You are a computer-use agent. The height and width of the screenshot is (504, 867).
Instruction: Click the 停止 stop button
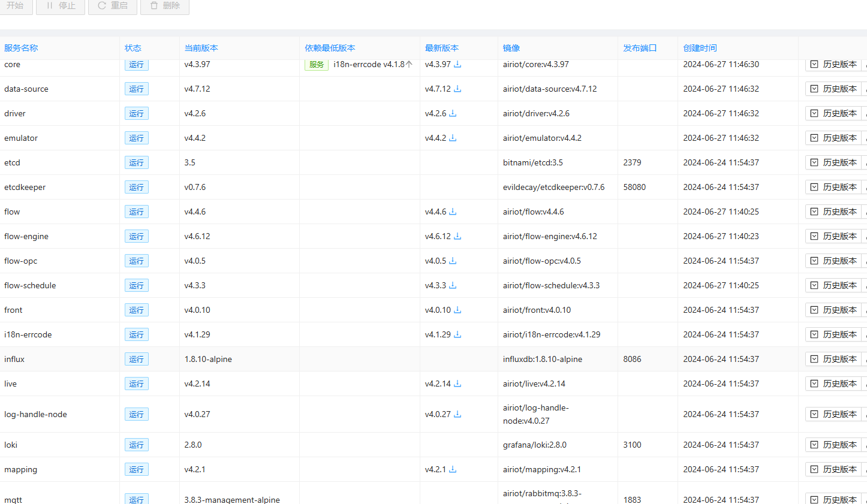point(61,5)
